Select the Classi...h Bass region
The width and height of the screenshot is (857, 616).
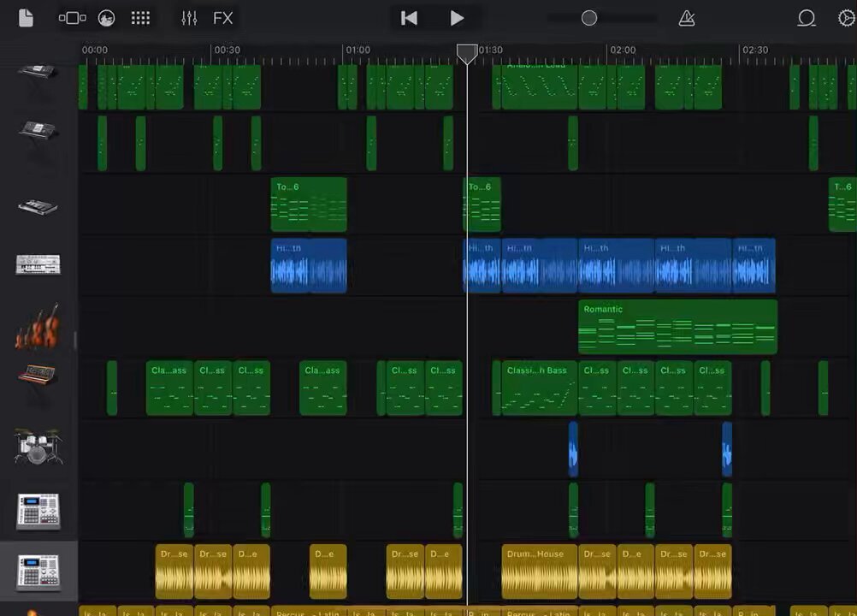539,388
